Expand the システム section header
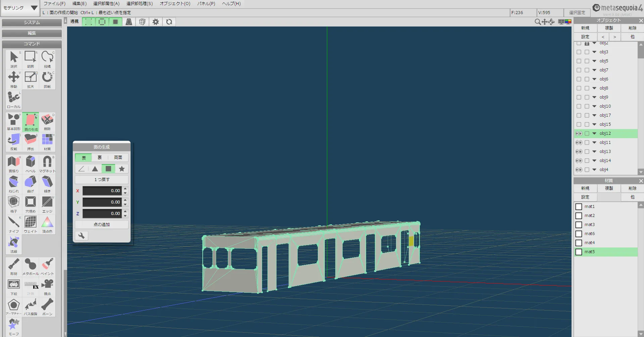644x337 pixels. click(x=32, y=22)
